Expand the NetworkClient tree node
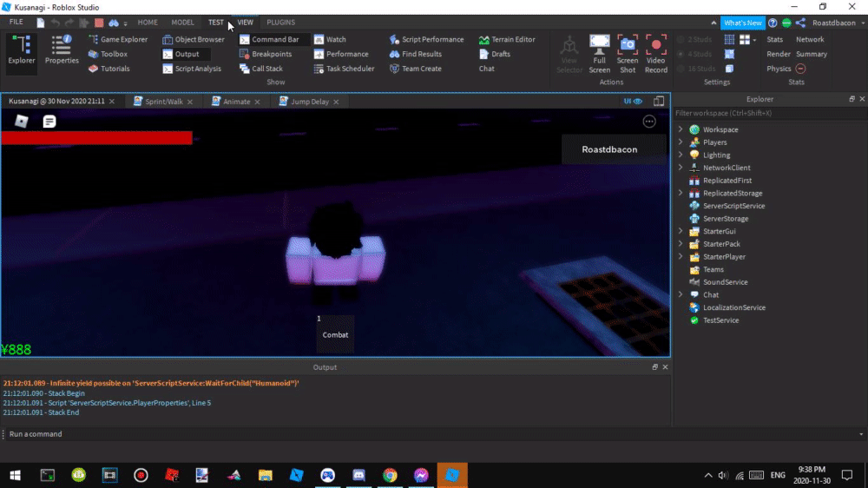The width and height of the screenshot is (868, 488). point(681,168)
